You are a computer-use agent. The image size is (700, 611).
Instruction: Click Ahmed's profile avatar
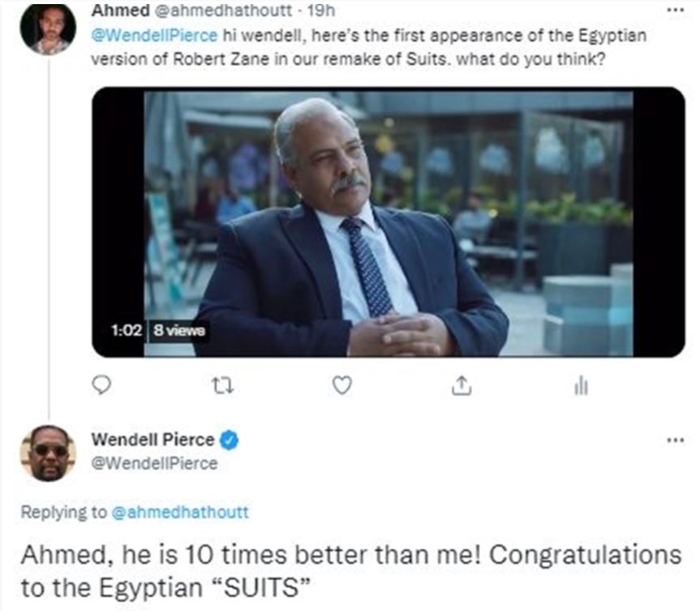click(x=48, y=29)
